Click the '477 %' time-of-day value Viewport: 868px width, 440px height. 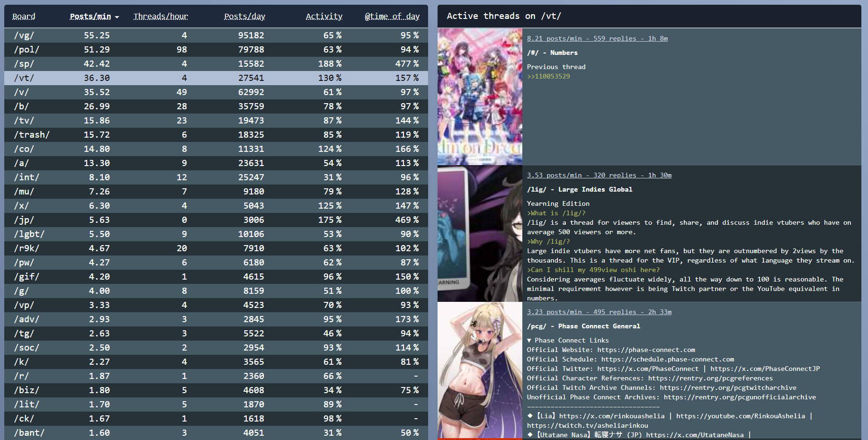point(407,64)
